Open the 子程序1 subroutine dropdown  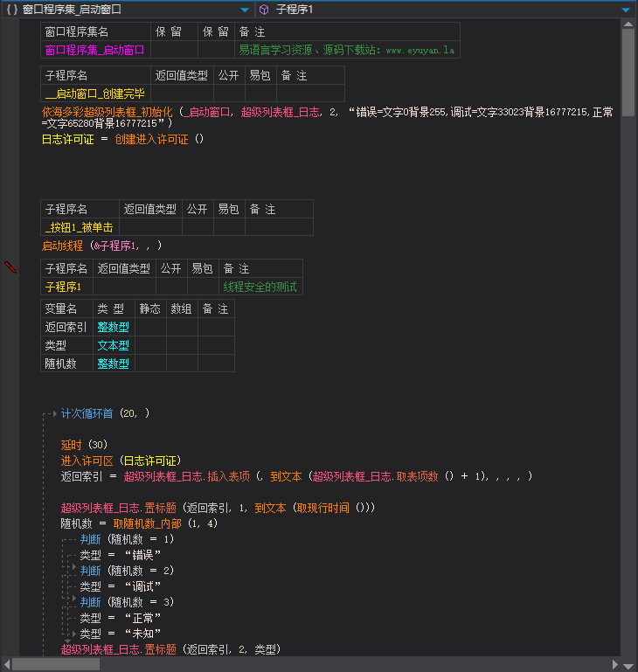click(626, 10)
